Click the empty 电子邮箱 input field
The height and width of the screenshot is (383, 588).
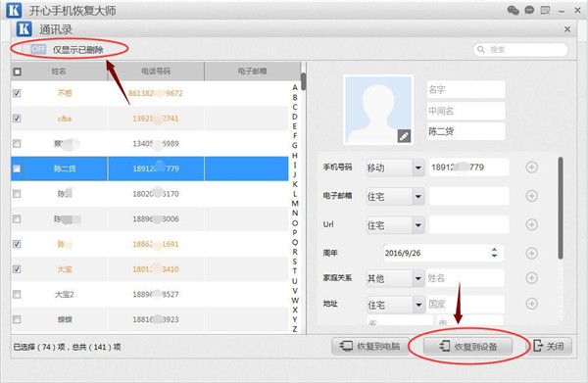click(469, 196)
